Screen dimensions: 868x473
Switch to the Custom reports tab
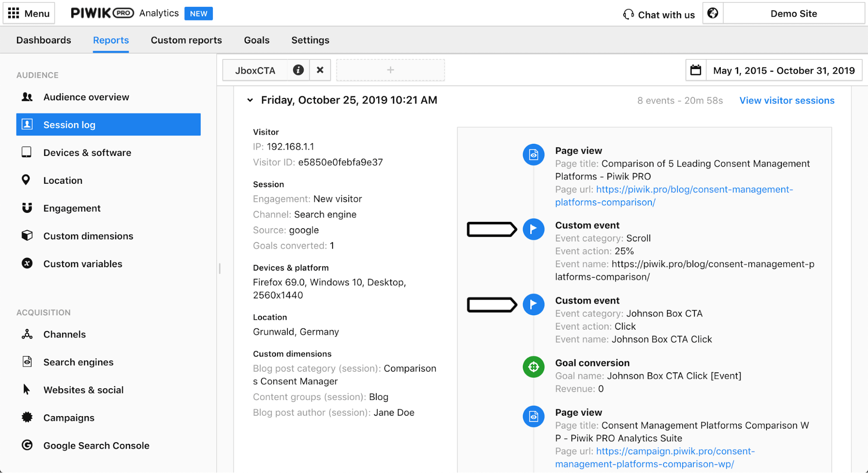(x=186, y=40)
